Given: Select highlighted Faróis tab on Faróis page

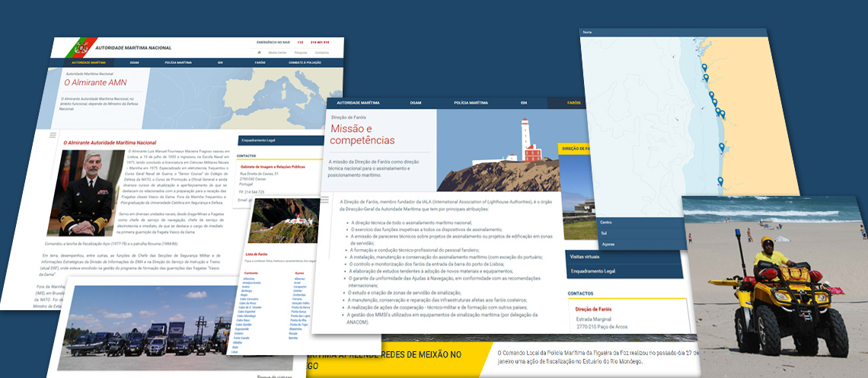Looking at the screenshot, I should 574,103.
